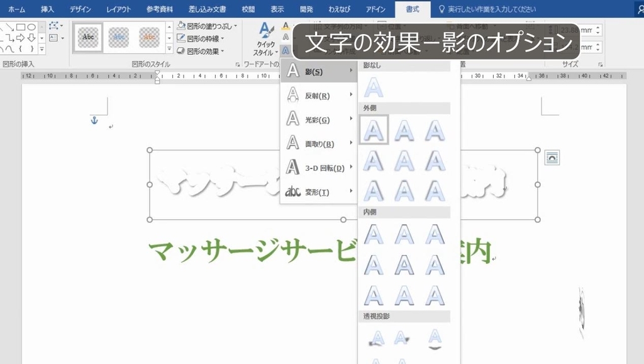Open the 3-D 回転(D) submenu
The image size is (644, 364).
(319, 168)
